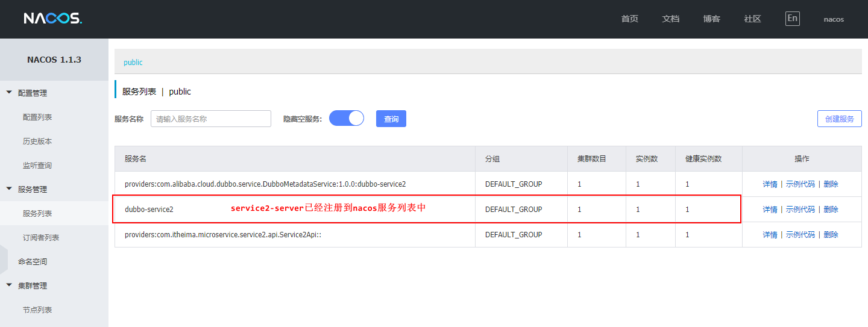This screenshot has height=327, width=868.
Task: Click the NACOS 1.1.3 version title
Action: tap(54, 60)
